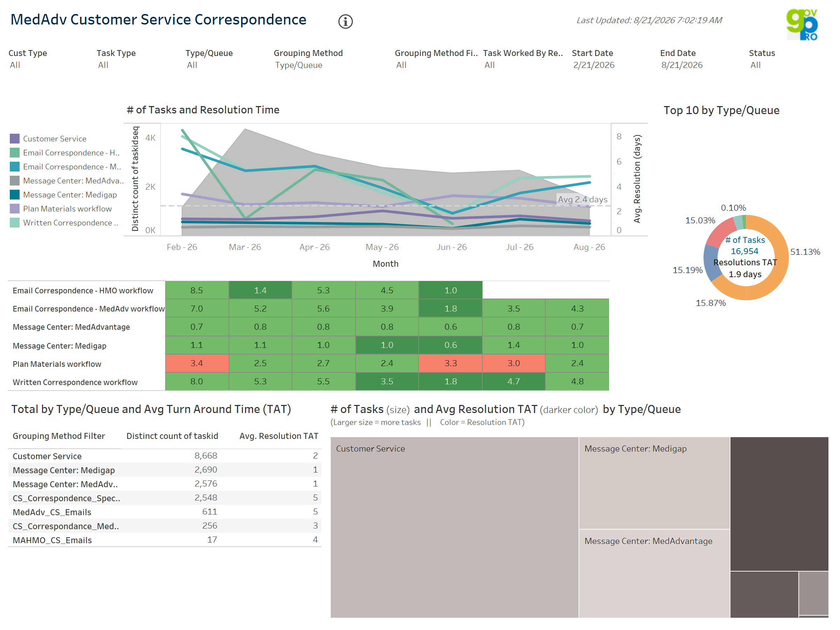Select the Jun - 26 month axis label
The image size is (840, 630).
(x=451, y=247)
